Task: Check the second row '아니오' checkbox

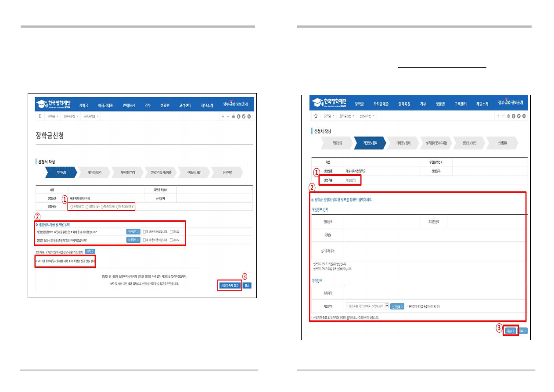Action: [171, 240]
